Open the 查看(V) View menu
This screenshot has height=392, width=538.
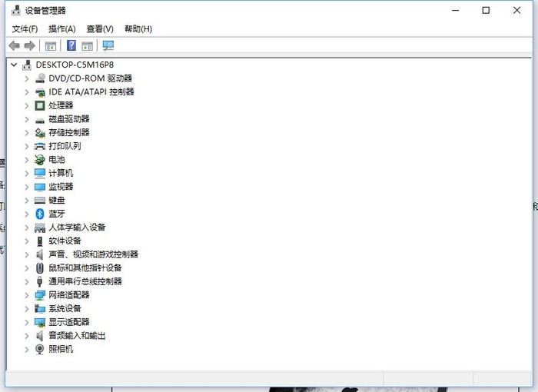click(x=100, y=29)
